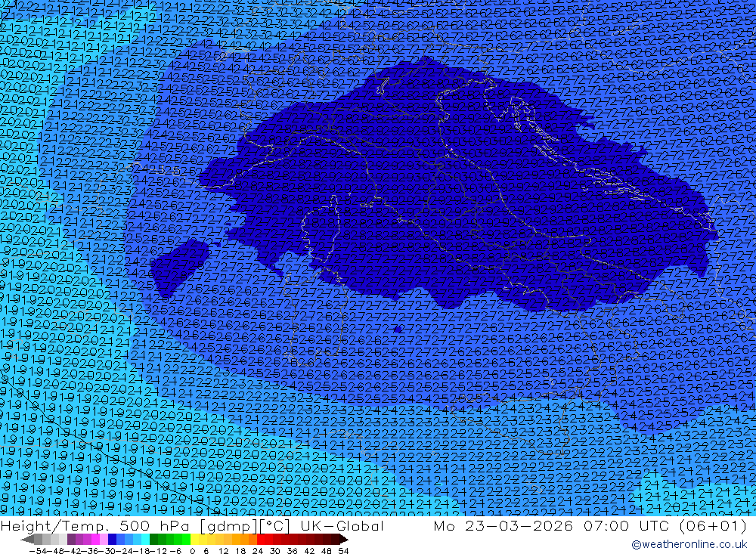This screenshot has height=554, width=756.
Task: Click the '-30' legend value
Action: click(107, 551)
